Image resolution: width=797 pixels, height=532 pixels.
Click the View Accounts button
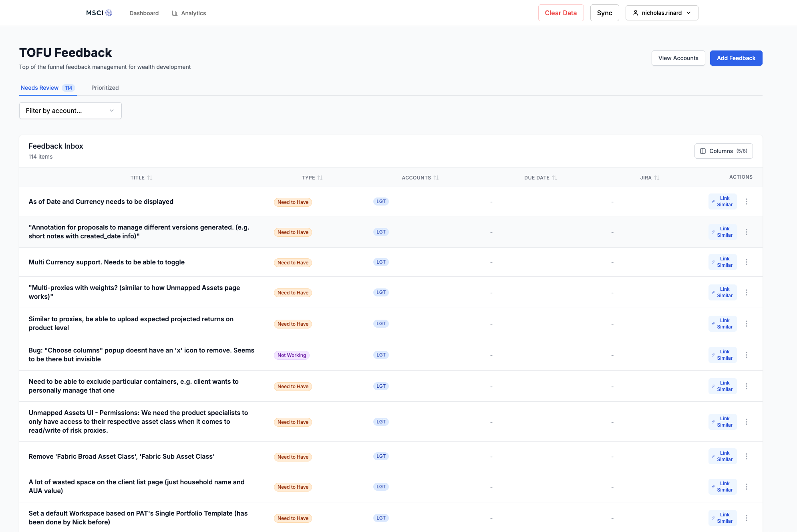coord(678,58)
